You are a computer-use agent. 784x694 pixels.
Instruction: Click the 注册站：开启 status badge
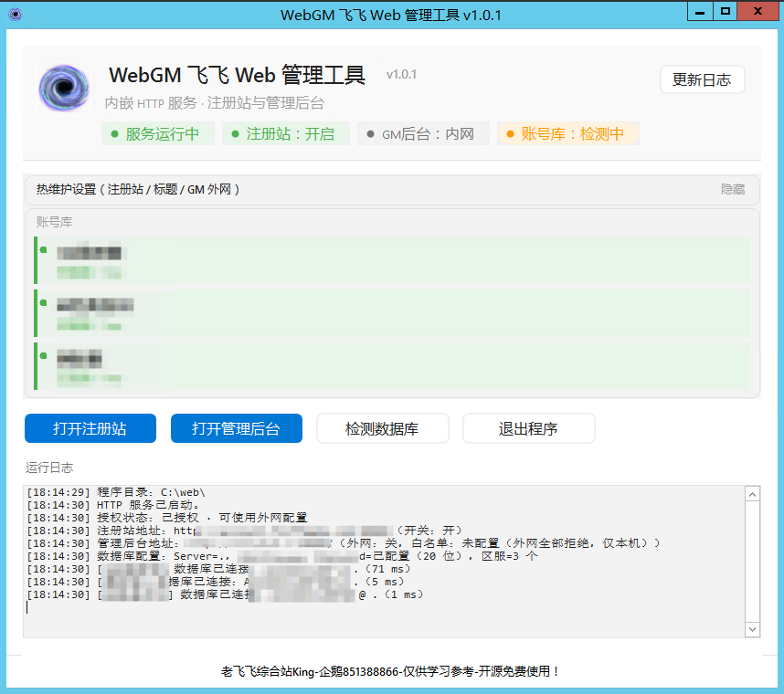click(x=285, y=134)
